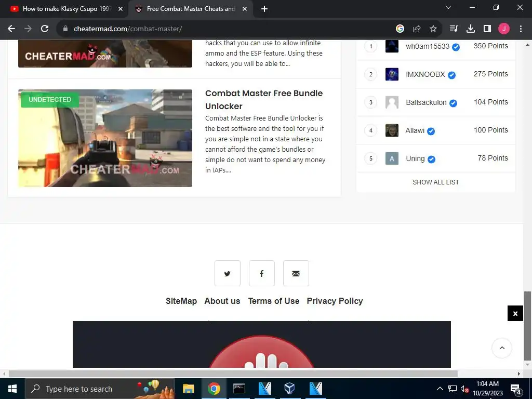The width and height of the screenshot is (532, 399).
Task: Open Allawi user profile
Action: [415, 130]
